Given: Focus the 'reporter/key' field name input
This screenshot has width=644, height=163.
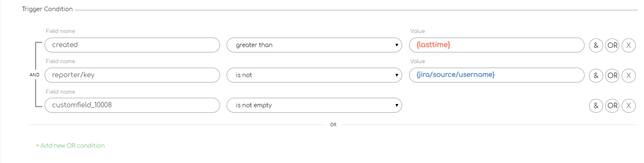Looking at the screenshot, I should (x=132, y=75).
